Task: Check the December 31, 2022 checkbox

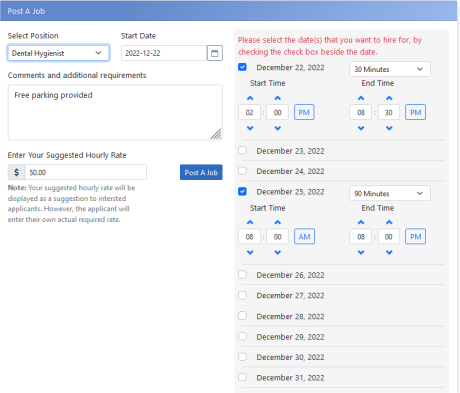Action: [242, 377]
